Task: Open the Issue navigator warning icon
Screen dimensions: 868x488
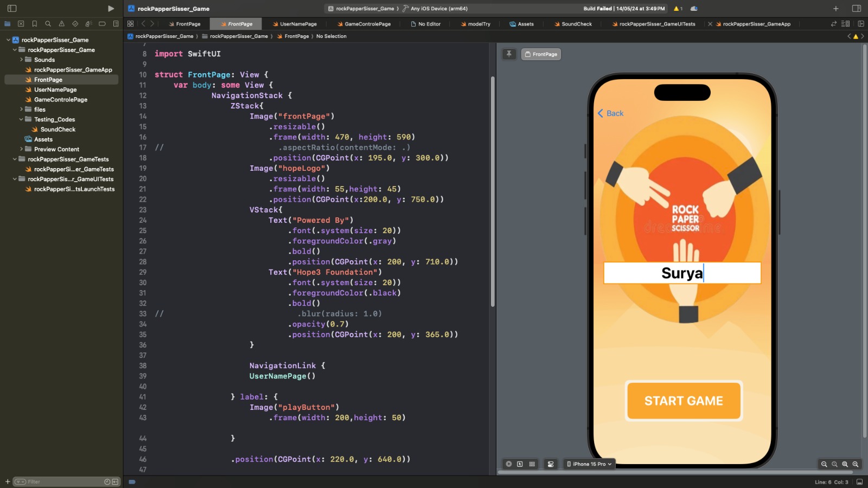Action: tap(62, 24)
